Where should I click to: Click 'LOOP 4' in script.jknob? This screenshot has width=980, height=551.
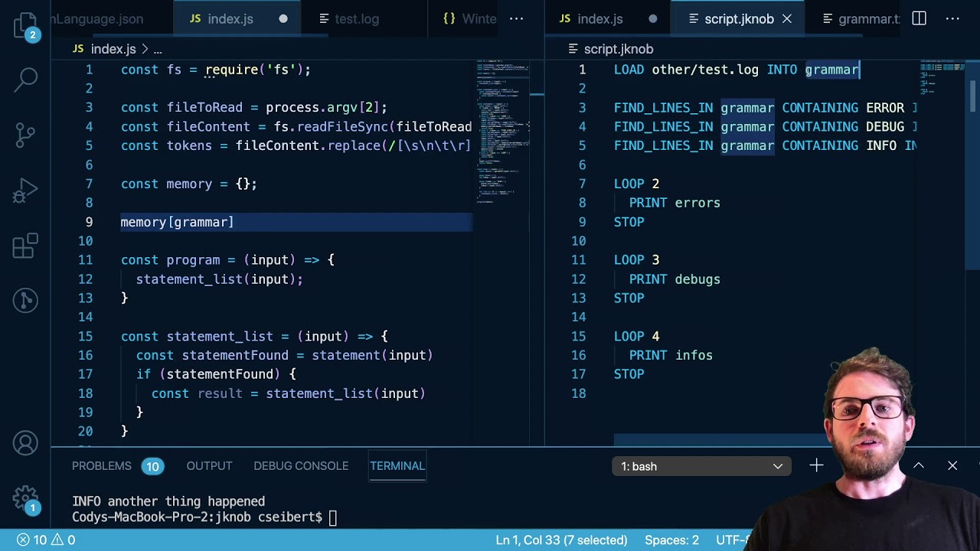636,336
